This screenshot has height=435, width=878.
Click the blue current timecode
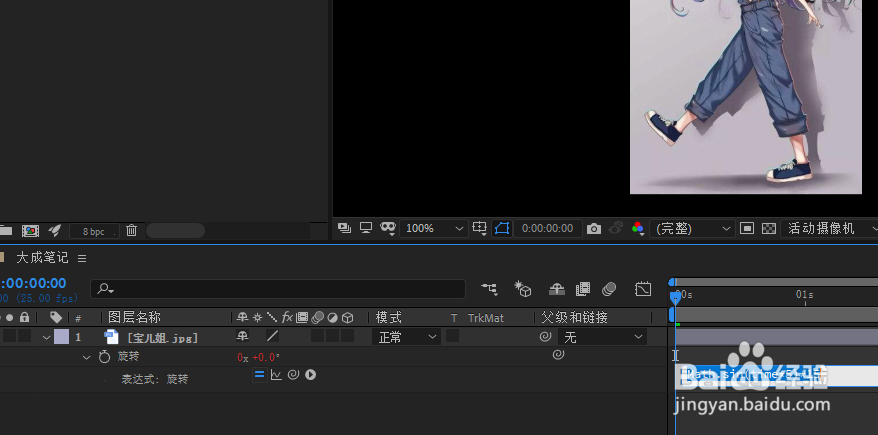[33, 283]
